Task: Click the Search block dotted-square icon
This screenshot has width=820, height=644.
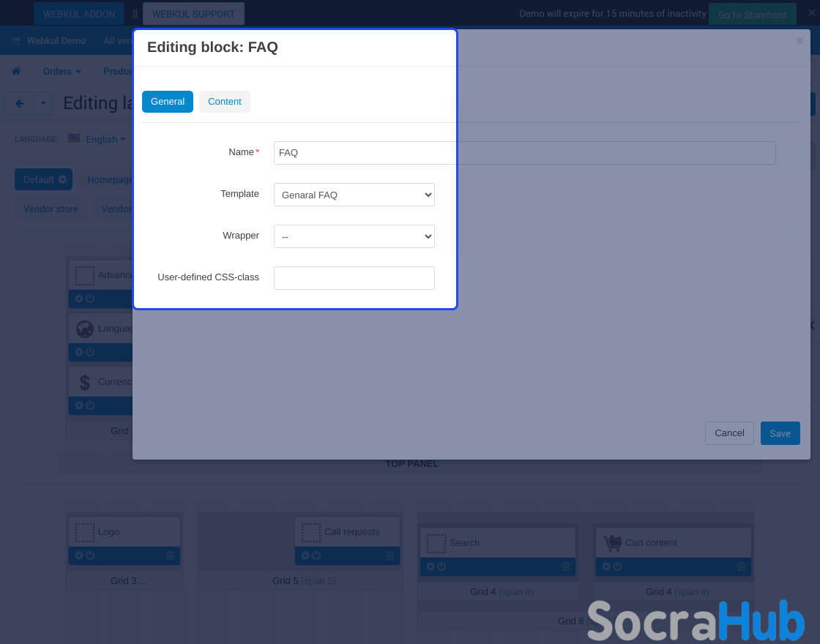Action: click(x=436, y=543)
